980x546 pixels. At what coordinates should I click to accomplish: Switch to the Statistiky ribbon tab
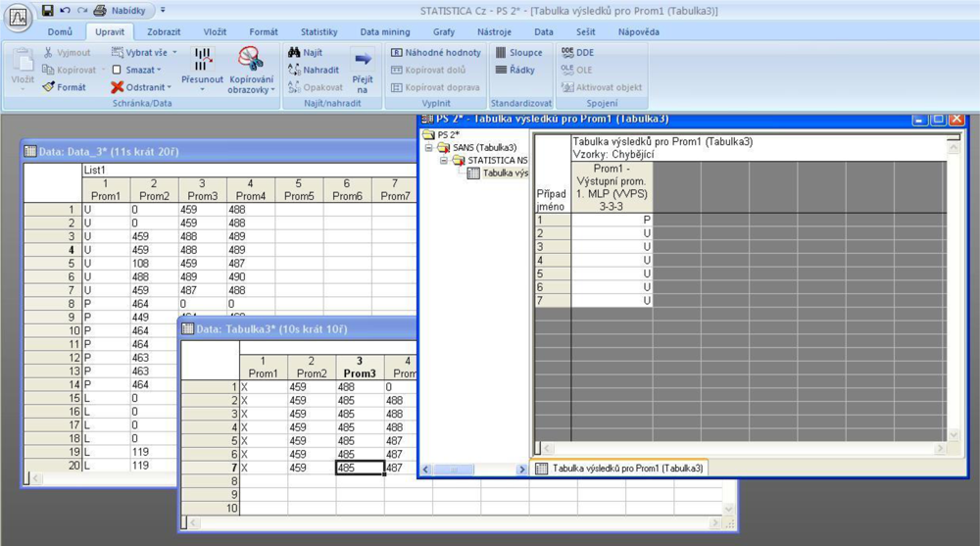(318, 31)
